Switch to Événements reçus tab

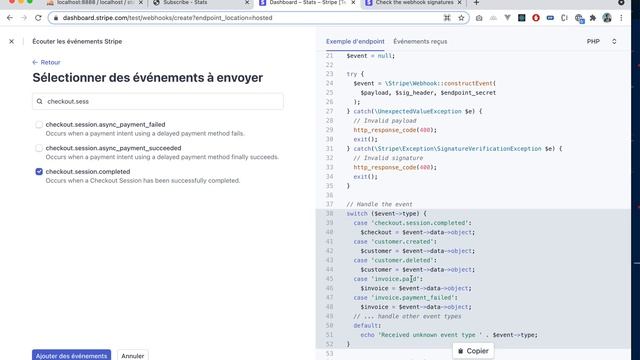click(x=420, y=42)
